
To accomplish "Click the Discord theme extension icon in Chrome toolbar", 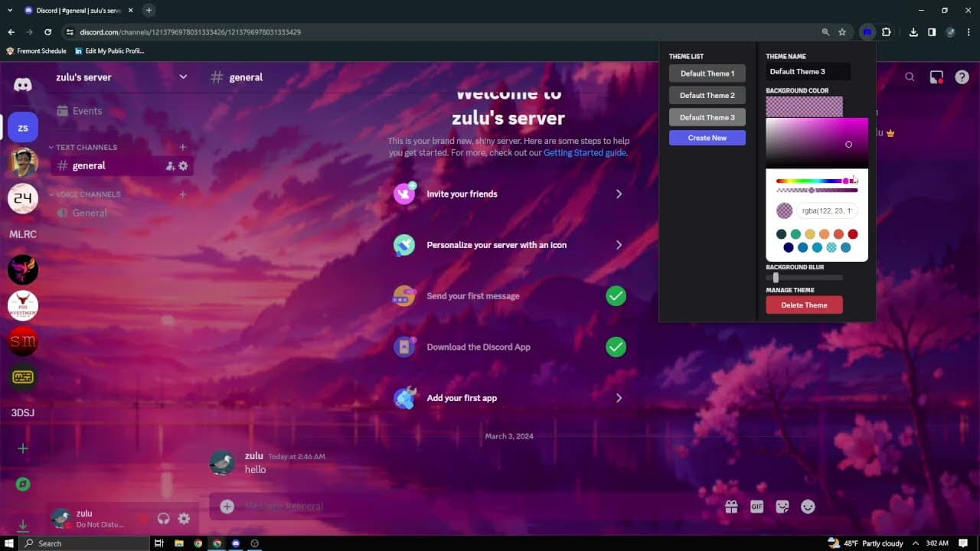I will pos(867,32).
